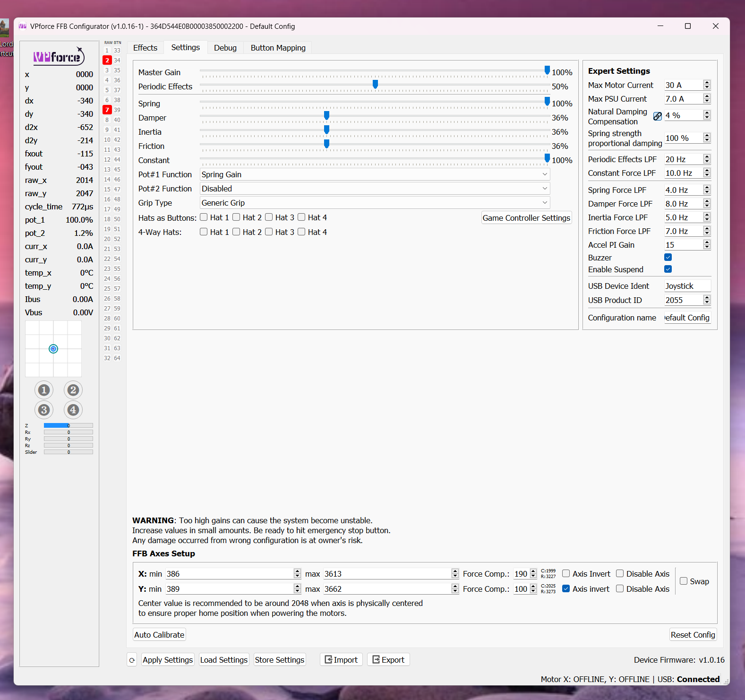This screenshot has width=745, height=700.
Task: Click the Friction slider handle
Action: tap(326, 144)
